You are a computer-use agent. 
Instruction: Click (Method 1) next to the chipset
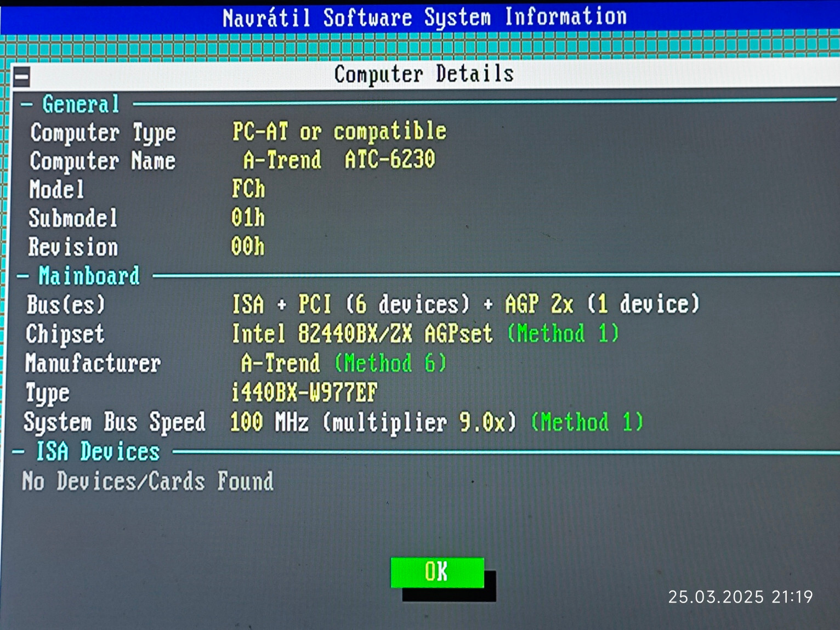pyautogui.click(x=563, y=333)
